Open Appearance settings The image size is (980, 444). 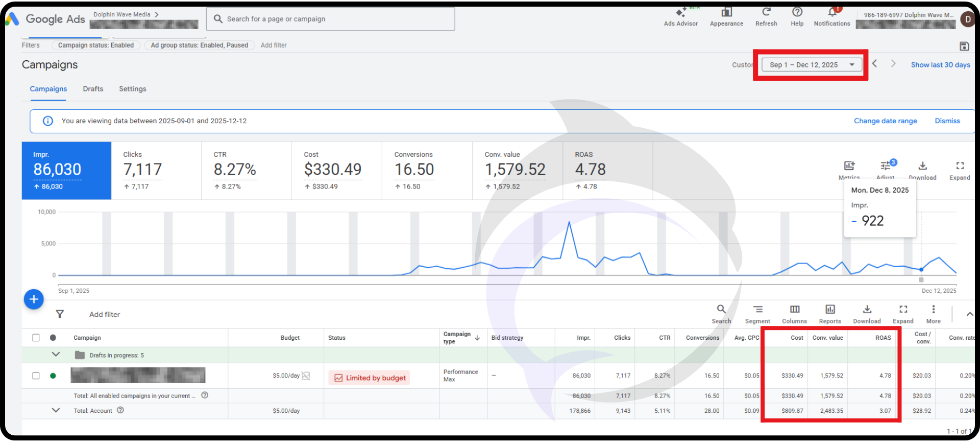tap(726, 17)
